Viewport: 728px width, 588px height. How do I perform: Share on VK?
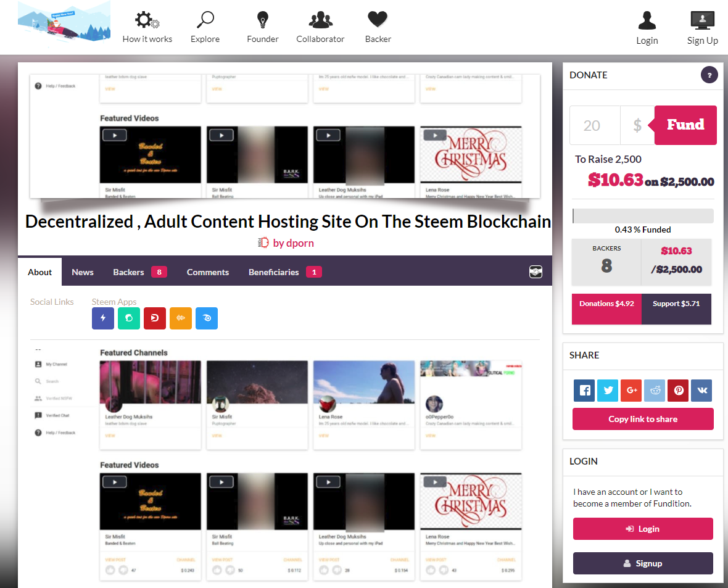(701, 390)
